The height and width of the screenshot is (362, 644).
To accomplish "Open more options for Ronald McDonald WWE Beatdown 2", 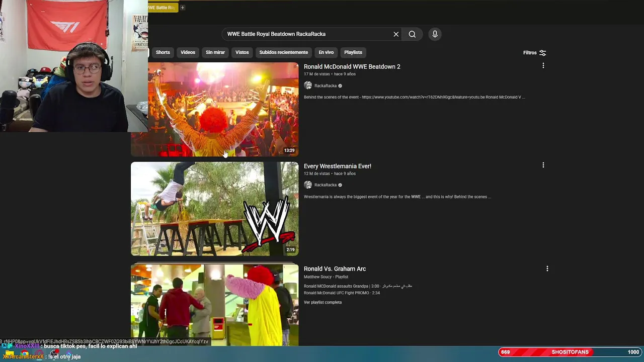I will [543, 66].
